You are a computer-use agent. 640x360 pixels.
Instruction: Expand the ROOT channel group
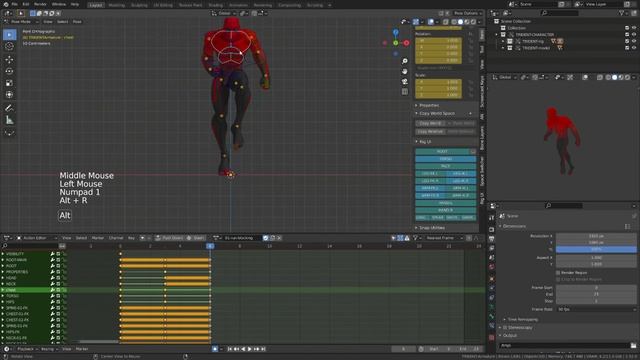click(3, 266)
